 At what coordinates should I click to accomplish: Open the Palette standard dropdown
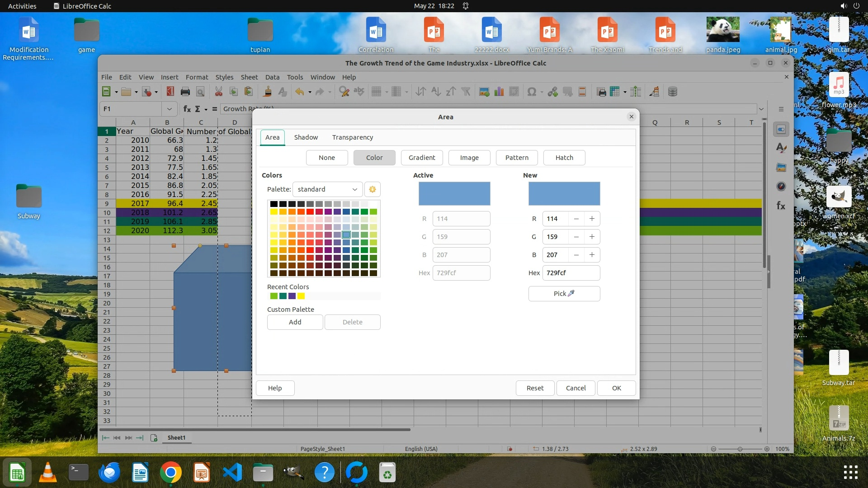[327, 189]
